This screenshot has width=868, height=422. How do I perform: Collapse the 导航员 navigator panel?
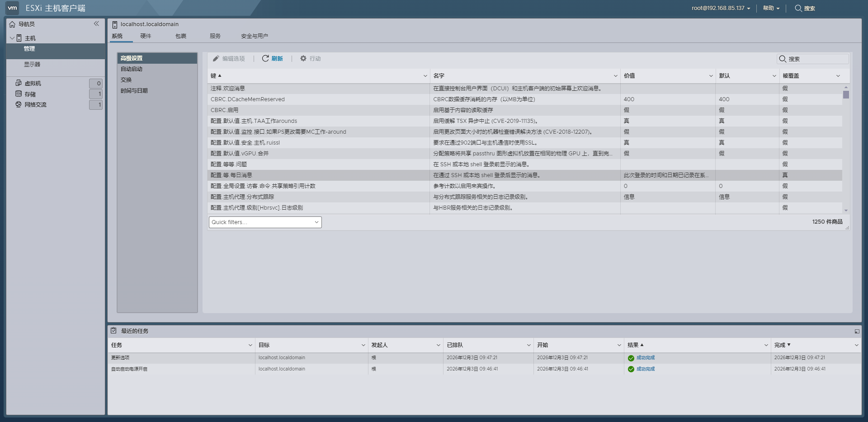[96, 24]
